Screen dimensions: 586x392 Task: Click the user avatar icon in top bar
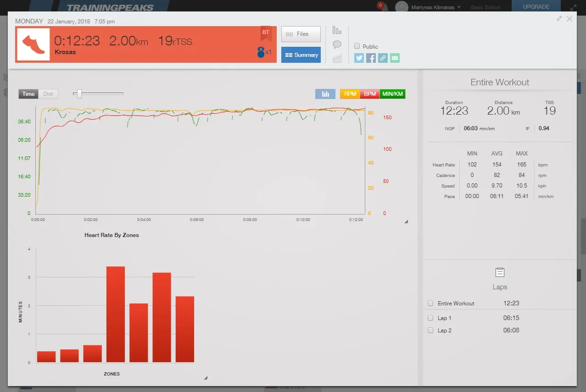point(402,7)
